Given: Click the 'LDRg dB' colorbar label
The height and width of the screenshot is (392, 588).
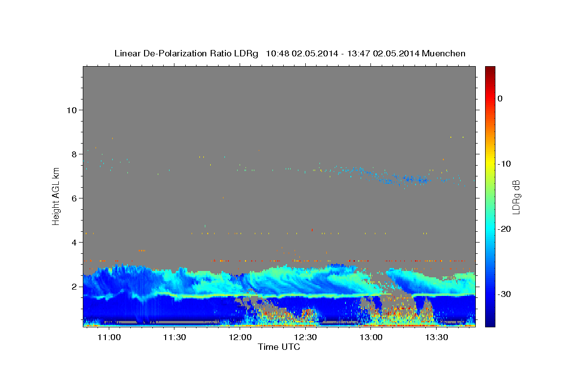Looking at the screenshot, I should click(516, 197).
